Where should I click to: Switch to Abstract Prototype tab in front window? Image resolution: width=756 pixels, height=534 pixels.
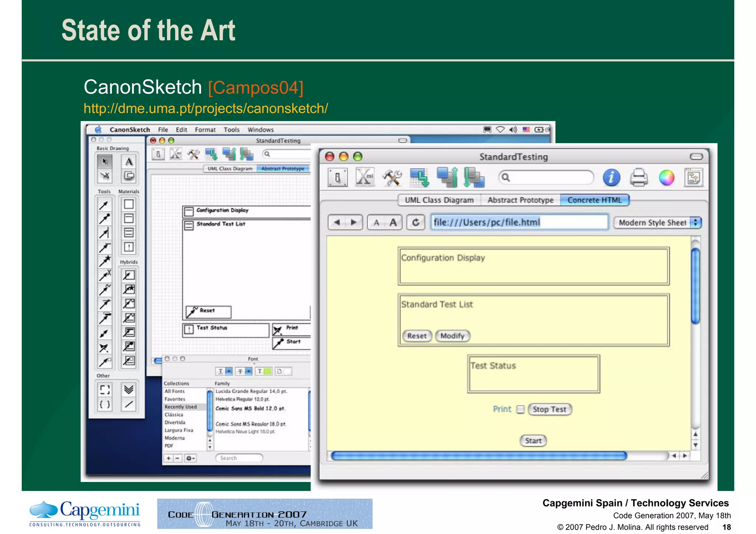pos(520,200)
